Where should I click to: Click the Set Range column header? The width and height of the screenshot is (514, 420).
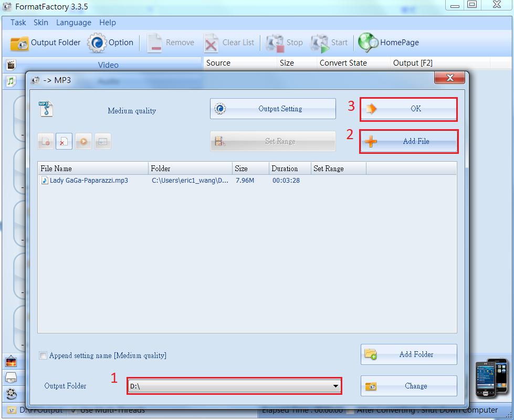pos(339,169)
